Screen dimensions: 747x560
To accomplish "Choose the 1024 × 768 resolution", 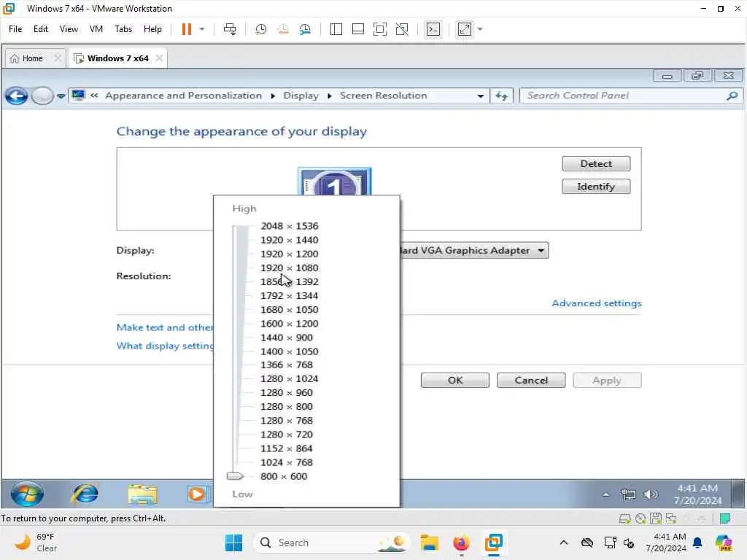I will click(x=286, y=462).
